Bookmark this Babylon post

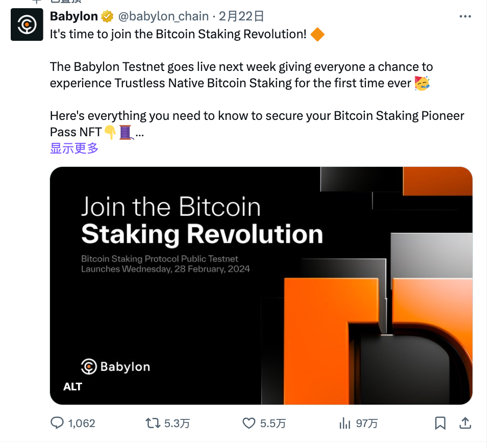click(440, 423)
